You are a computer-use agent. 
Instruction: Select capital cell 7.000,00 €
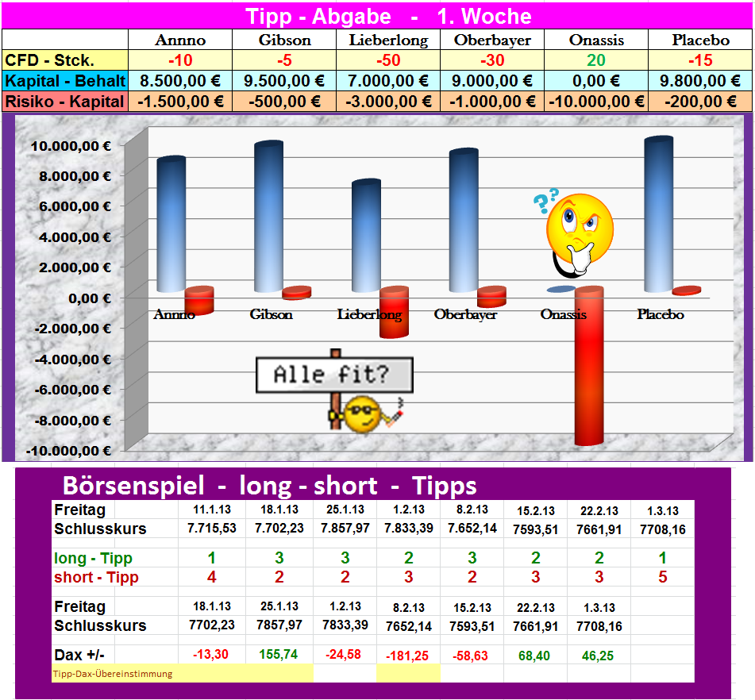click(x=388, y=81)
